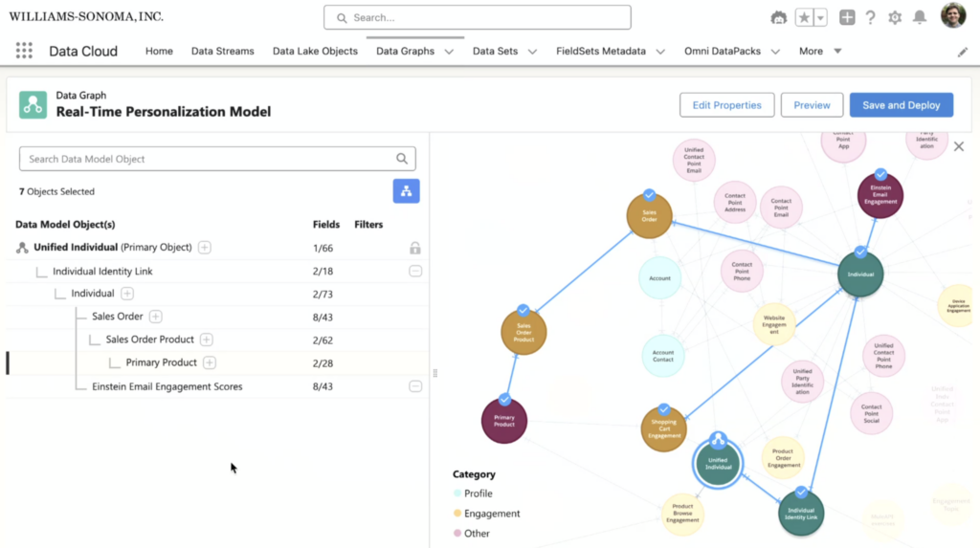
Task: Click plus icon next to Primary Product
Action: 210,363
